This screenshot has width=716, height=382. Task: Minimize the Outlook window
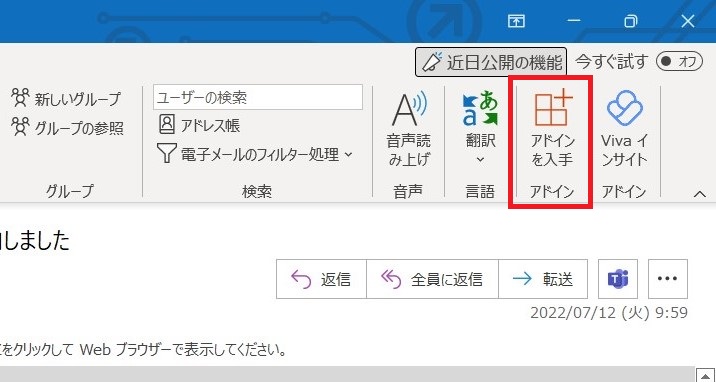pos(574,21)
